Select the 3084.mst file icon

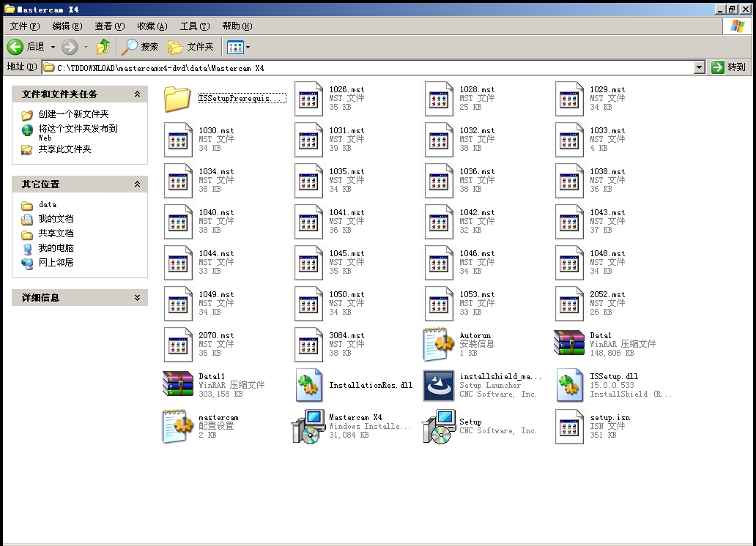click(308, 345)
